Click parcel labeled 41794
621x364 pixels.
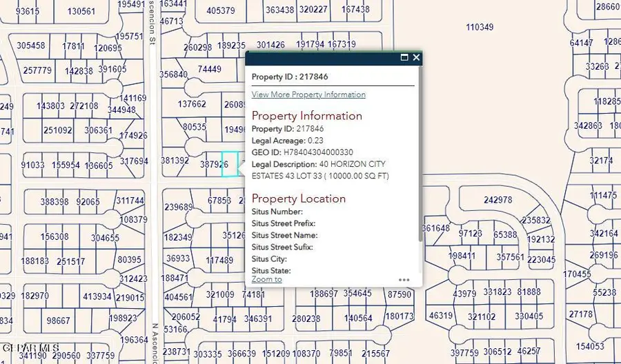point(224,318)
